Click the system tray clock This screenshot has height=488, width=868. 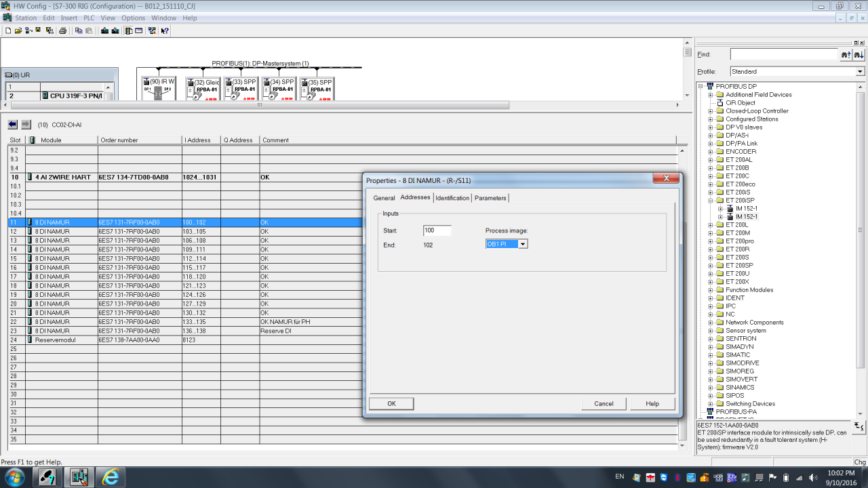[x=841, y=477]
